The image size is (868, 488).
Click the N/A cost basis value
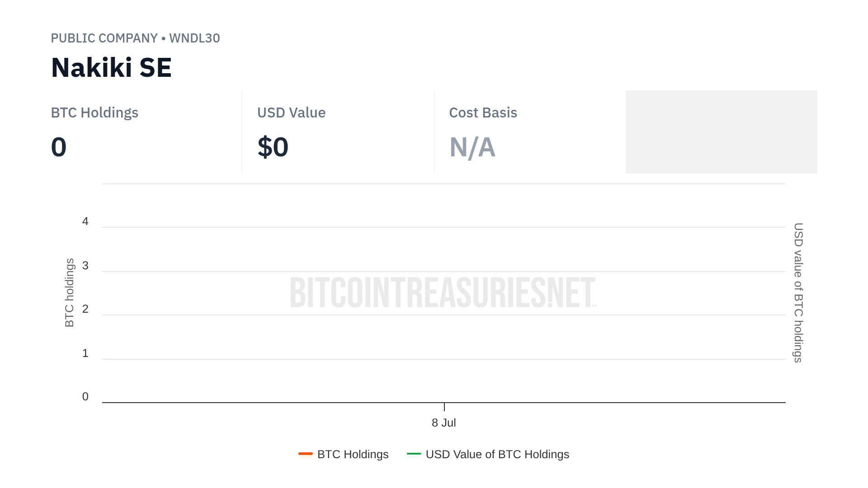(472, 147)
